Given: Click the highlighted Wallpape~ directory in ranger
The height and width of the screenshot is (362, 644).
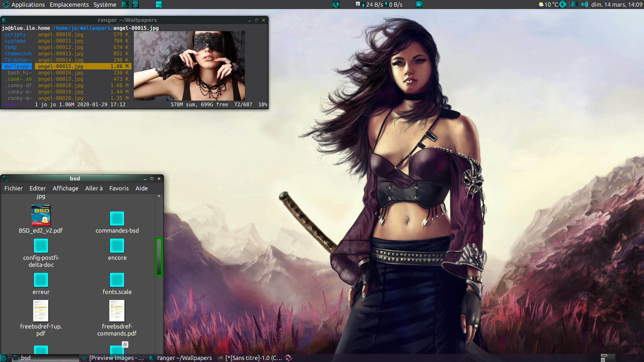Looking at the screenshot, I should (x=17, y=66).
